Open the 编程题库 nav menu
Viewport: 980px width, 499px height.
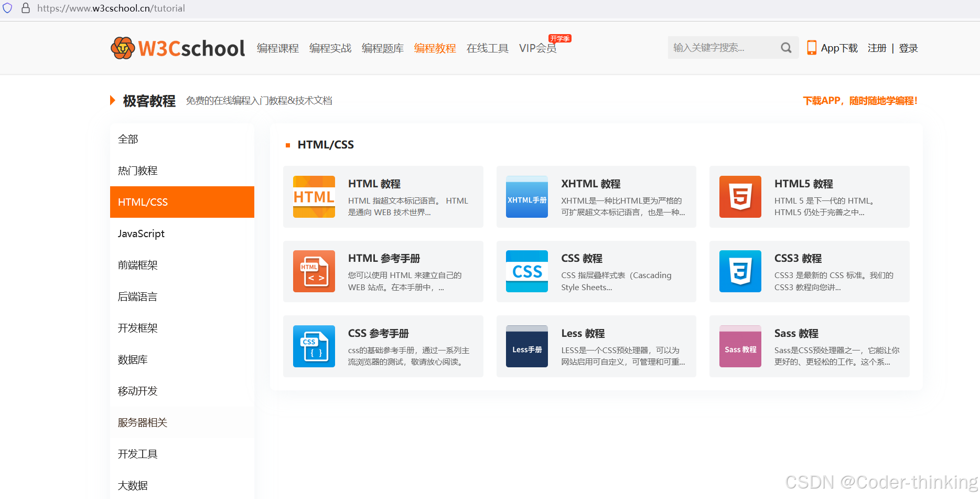[x=383, y=48]
